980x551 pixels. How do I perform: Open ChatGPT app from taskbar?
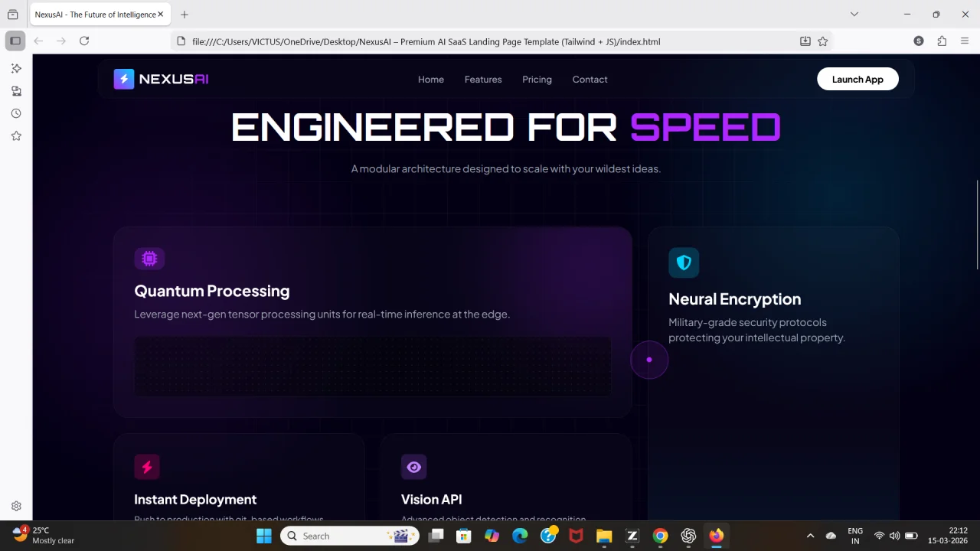click(688, 536)
